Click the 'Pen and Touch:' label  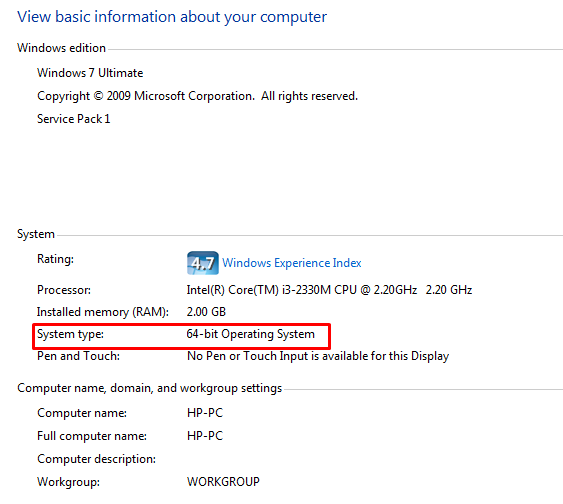(78, 356)
